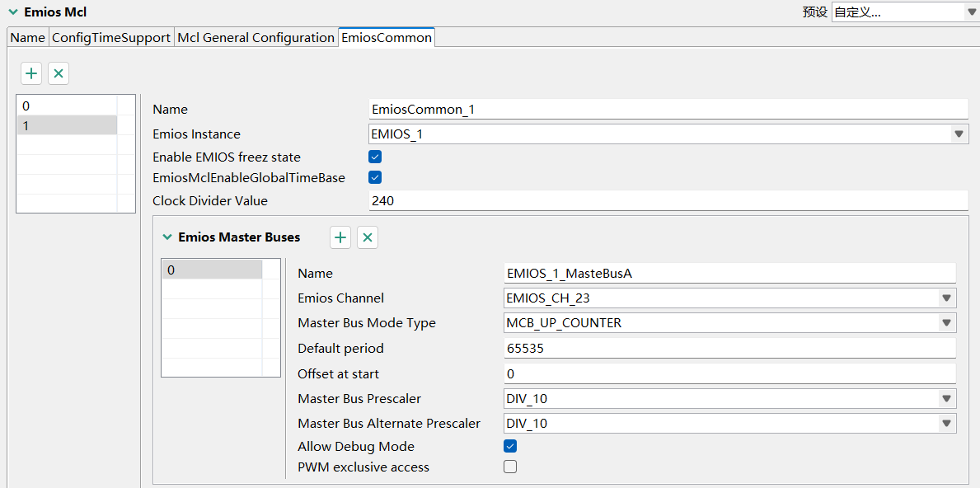Toggle the EmiosMclEnableGlobalTimeBase checkbox
980x488 pixels.
point(375,176)
